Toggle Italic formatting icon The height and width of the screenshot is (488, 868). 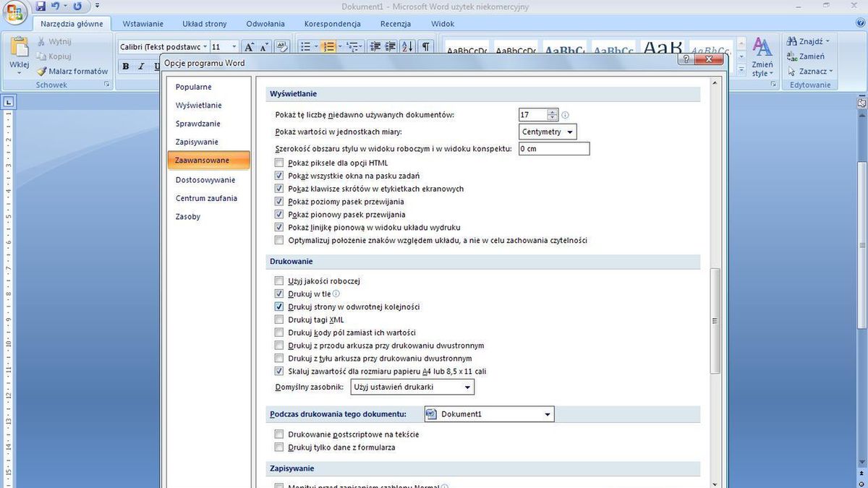[141, 66]
